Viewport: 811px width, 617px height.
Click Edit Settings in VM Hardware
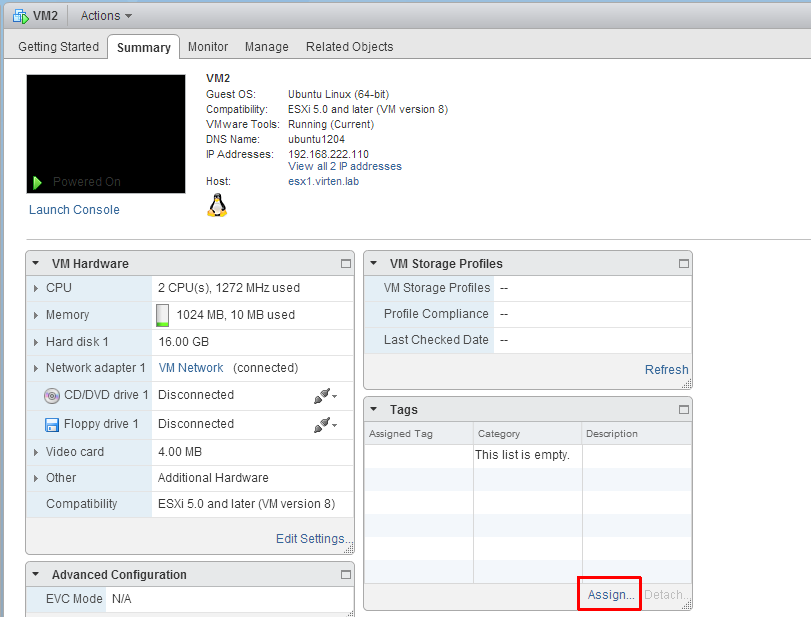[x=314, y=539]
